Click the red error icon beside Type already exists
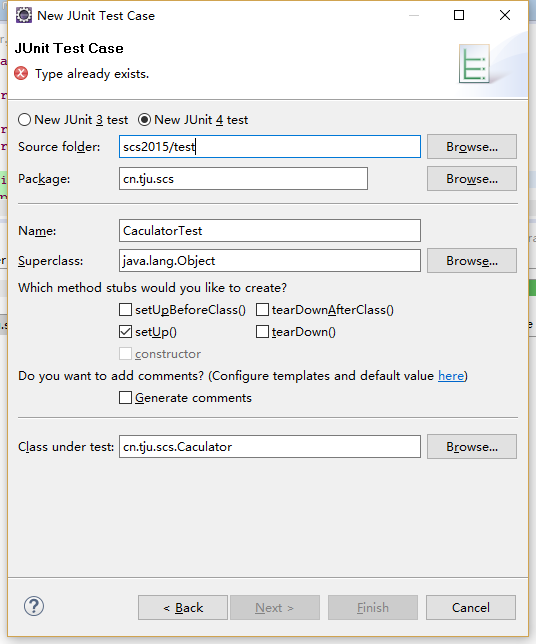Viewport: 536px width, 644px height. (x=21, y=74)
